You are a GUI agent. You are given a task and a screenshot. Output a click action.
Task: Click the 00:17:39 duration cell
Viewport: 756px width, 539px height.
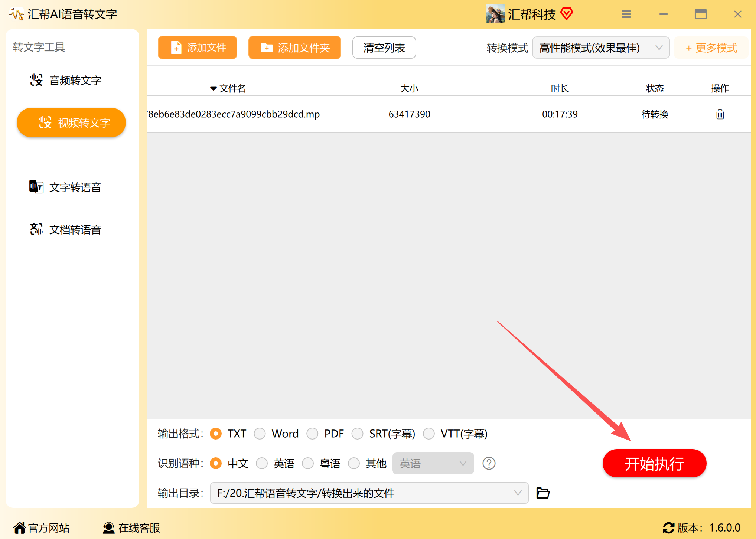coord(560,114)
